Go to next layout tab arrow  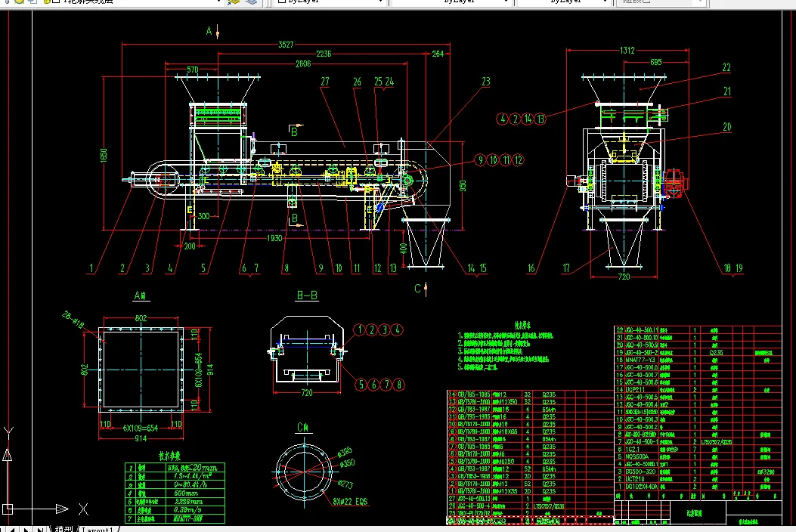pos(27,530)
